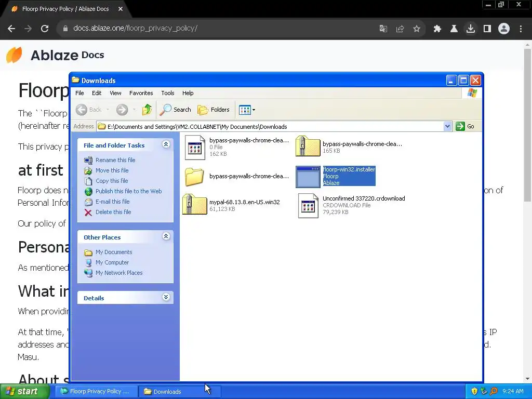Go to My Computer in Other Places

click(x=112, y=262)
